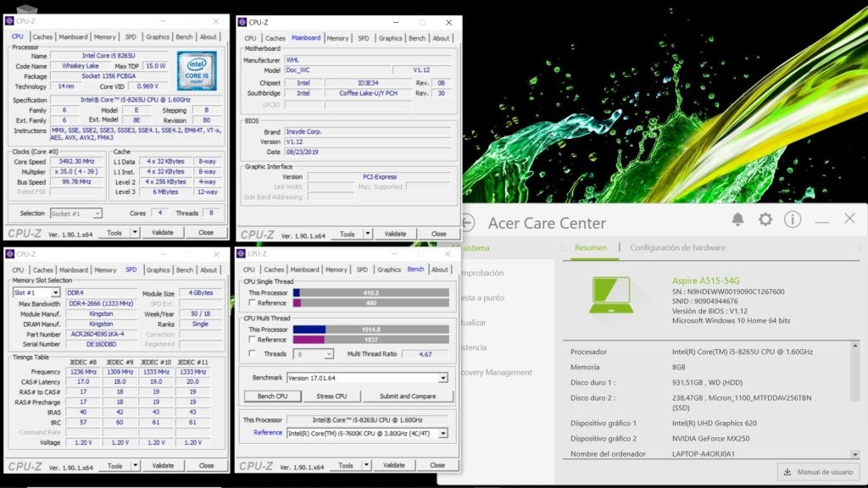Click Manual de usuario button
This screenshot has height=488, width=868.
click(x=818, y=472)
